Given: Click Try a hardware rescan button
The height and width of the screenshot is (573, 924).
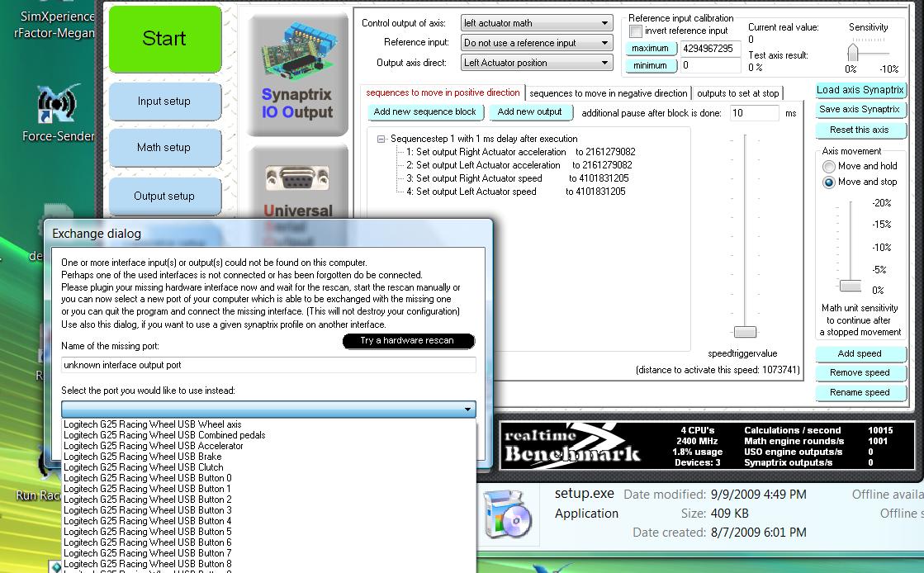Looking at the screenshot, I should 408,341.
